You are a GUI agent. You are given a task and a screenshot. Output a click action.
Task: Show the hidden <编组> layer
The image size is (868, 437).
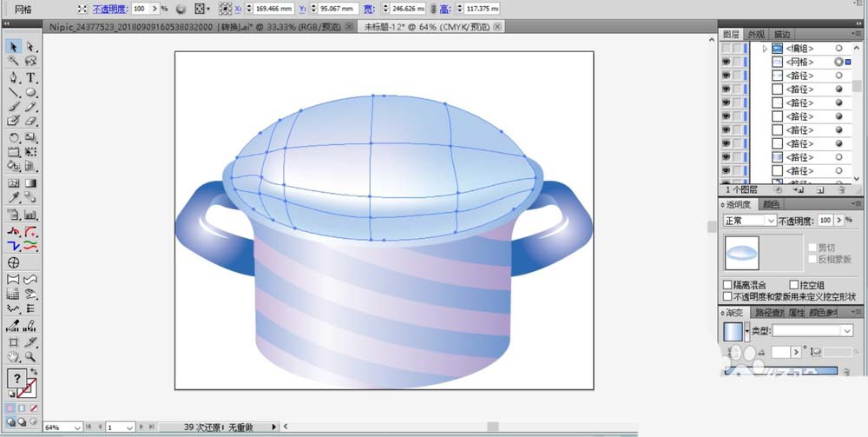pyautogui.click(x=726, y=49)
